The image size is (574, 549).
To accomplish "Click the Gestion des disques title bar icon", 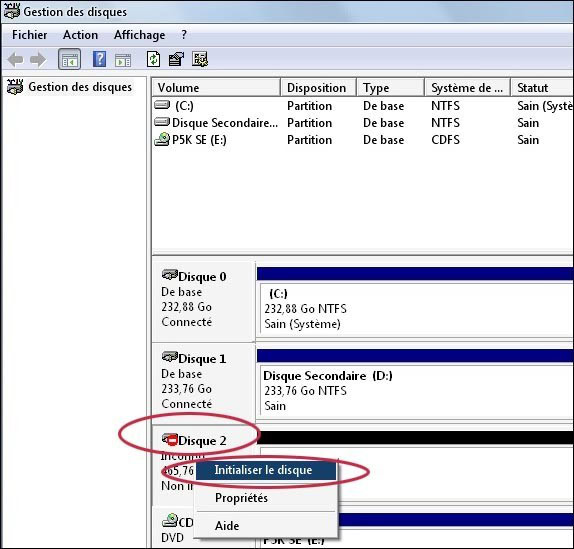I will pos(11,11).
